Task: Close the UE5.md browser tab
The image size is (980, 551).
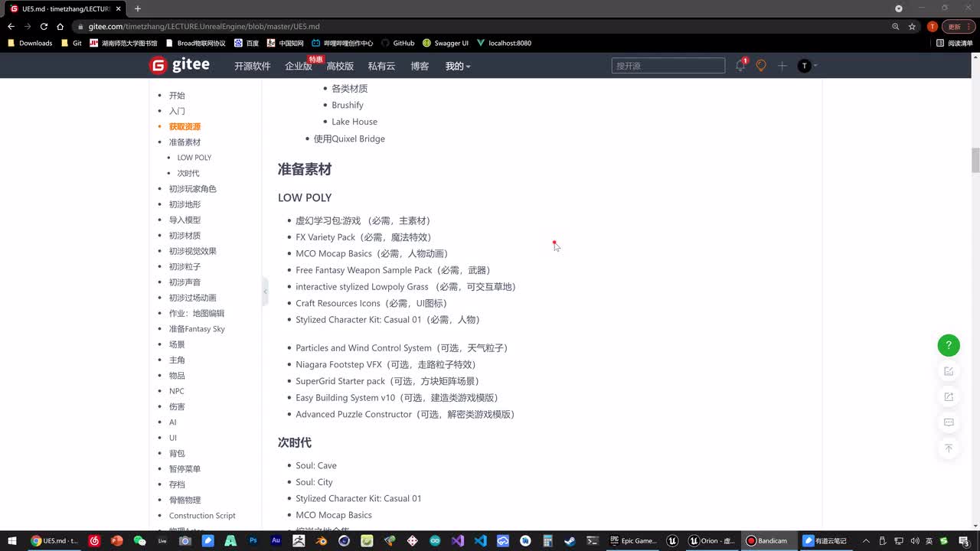Action: pos(119,8)
